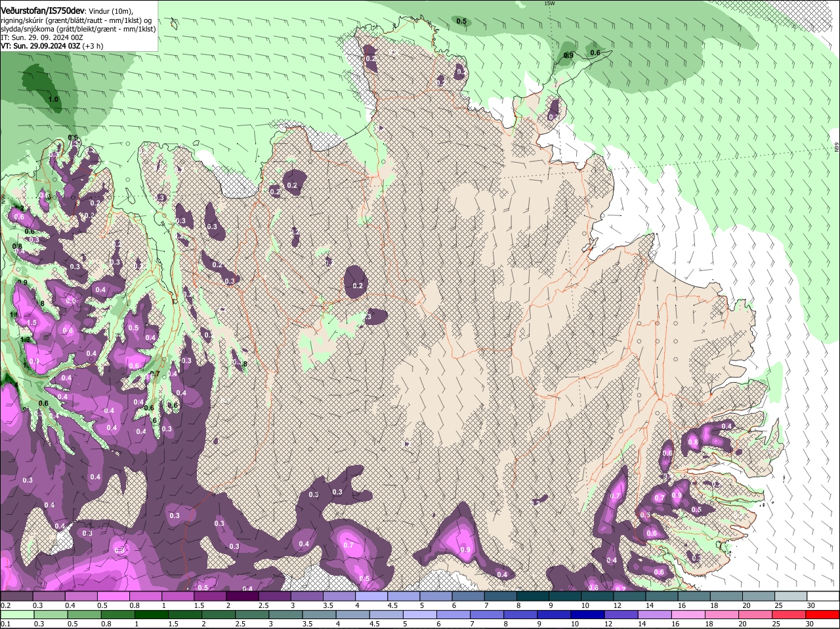
Task: Pick the upper legend swatch for 0.5
Action: click(x=113, y=596)
